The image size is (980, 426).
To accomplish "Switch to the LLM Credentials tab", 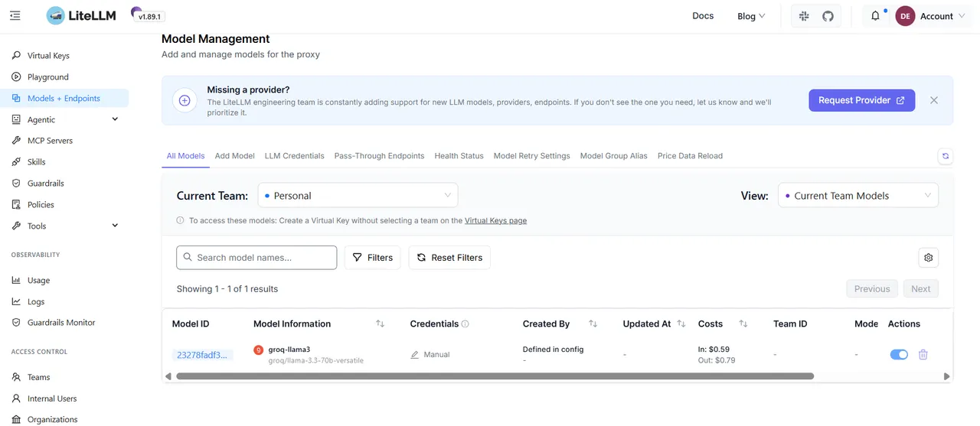I will [x=295, y=156].
